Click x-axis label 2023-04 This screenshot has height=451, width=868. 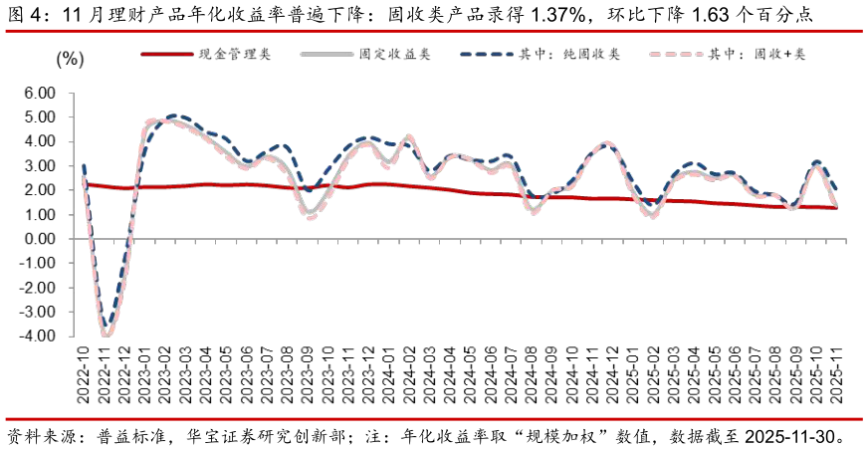(x=206, y=375)
